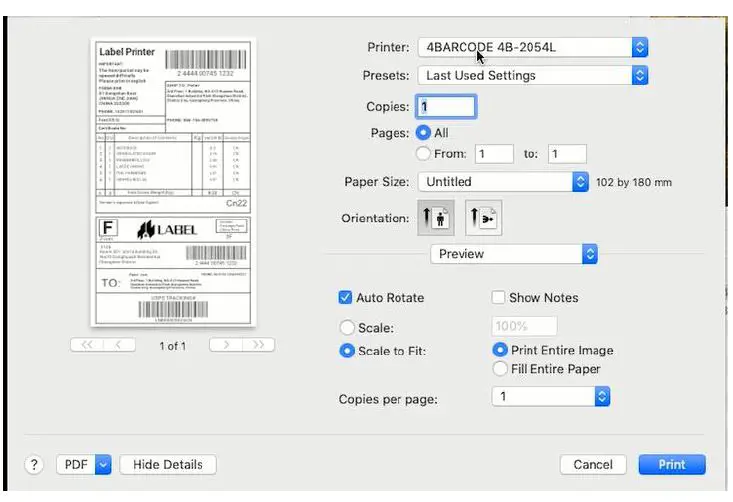Viewport: 733px width, 502px height.
Task: Click the Scale percentage field
Action: 524,326
